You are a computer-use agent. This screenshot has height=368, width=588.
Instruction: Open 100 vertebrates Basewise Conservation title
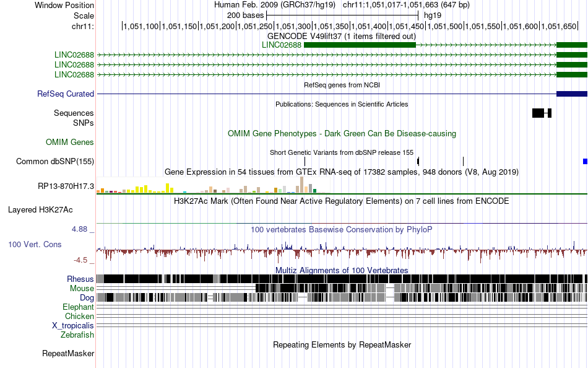tap(341, 229)
